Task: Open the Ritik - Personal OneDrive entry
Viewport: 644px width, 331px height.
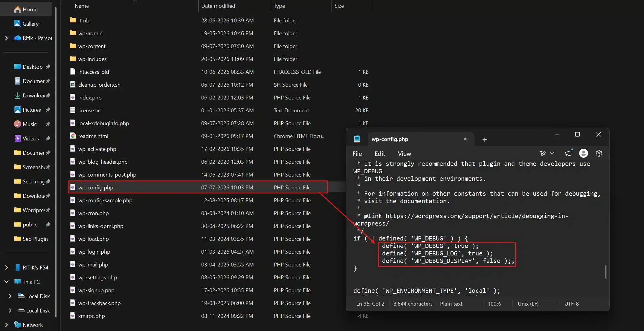Action: pyautogui.click(x=33, y=38)
